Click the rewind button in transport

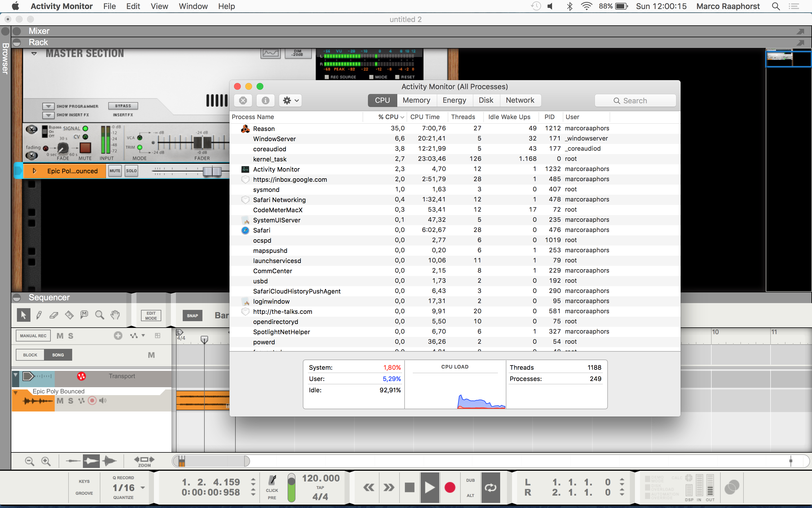[369, 487]
